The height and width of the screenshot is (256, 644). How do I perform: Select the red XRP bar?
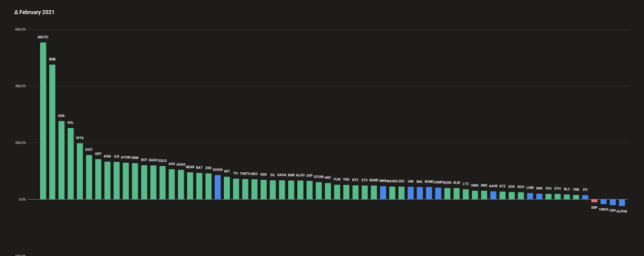(594, 201)
